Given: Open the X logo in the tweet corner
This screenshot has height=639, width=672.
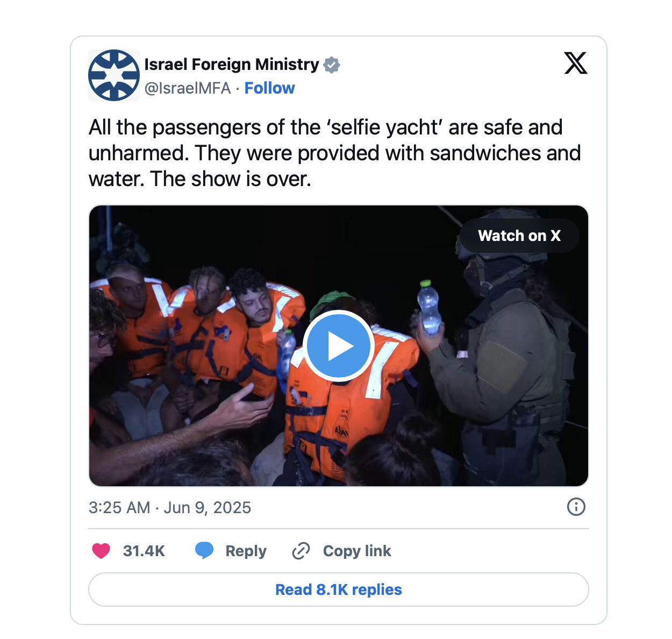Looking at the screenshot, I should [x=576, y=63].
